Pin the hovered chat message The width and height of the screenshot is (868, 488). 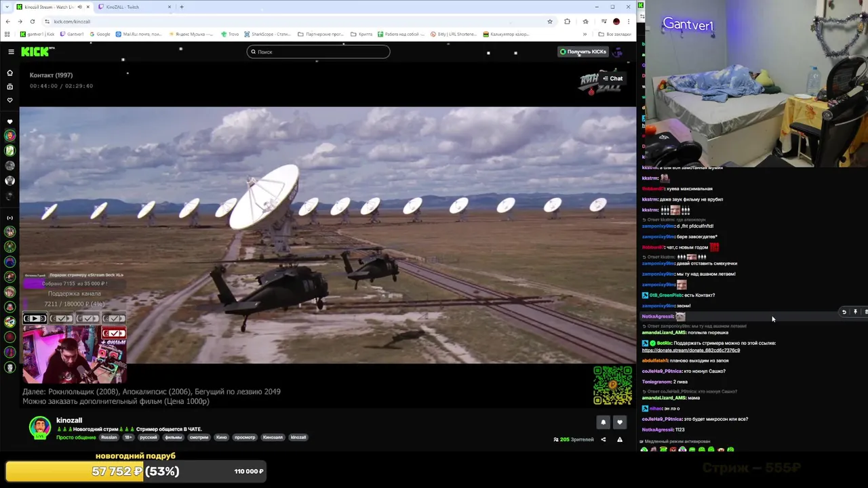[856, 312]
